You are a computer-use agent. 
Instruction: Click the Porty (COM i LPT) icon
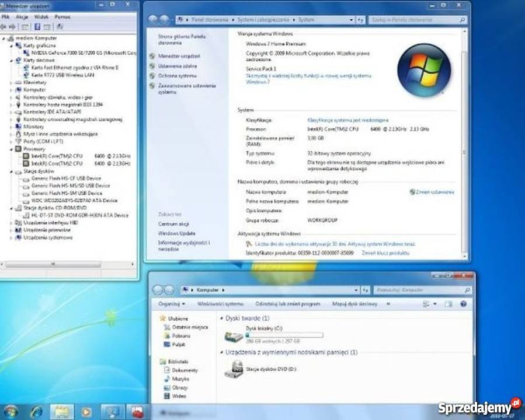click(19, 141)
